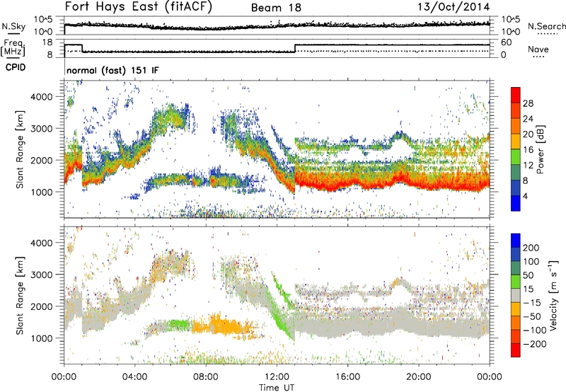
Task: Click the Velocity [m s-1] colorbar title
Action: 554,295
